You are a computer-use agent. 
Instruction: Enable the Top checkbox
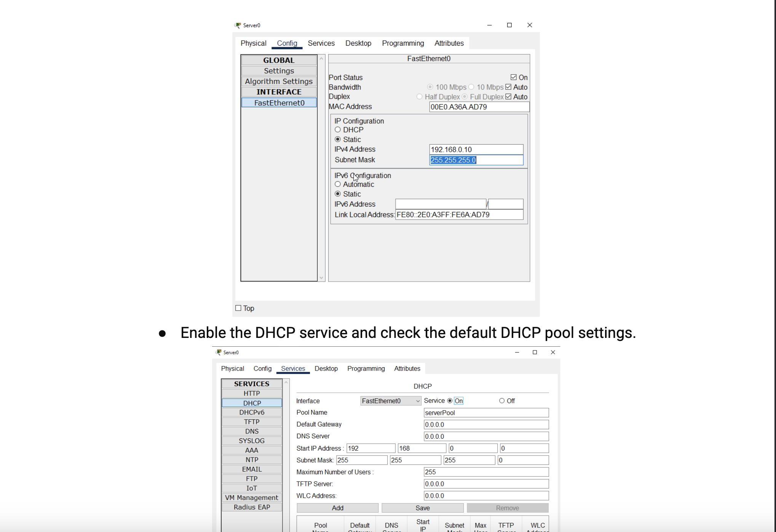click(238, 308)
